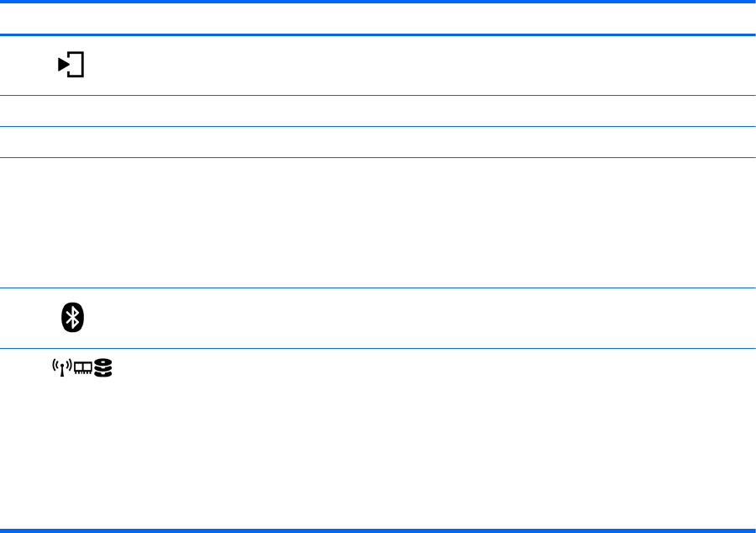
Task: Click the arrow-into-bracket input icon
Action: pyautogui.click(x=71, y=66)
